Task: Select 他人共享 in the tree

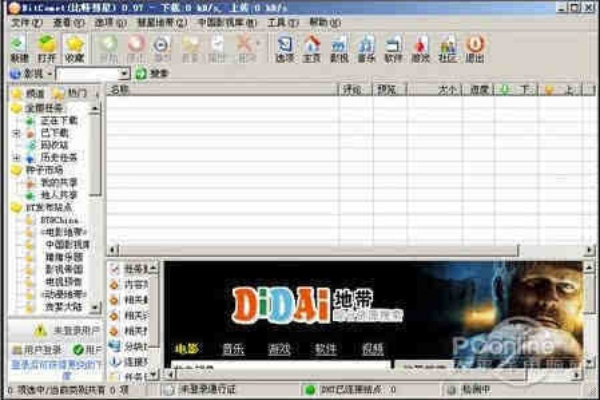Action: click(59, 195)
